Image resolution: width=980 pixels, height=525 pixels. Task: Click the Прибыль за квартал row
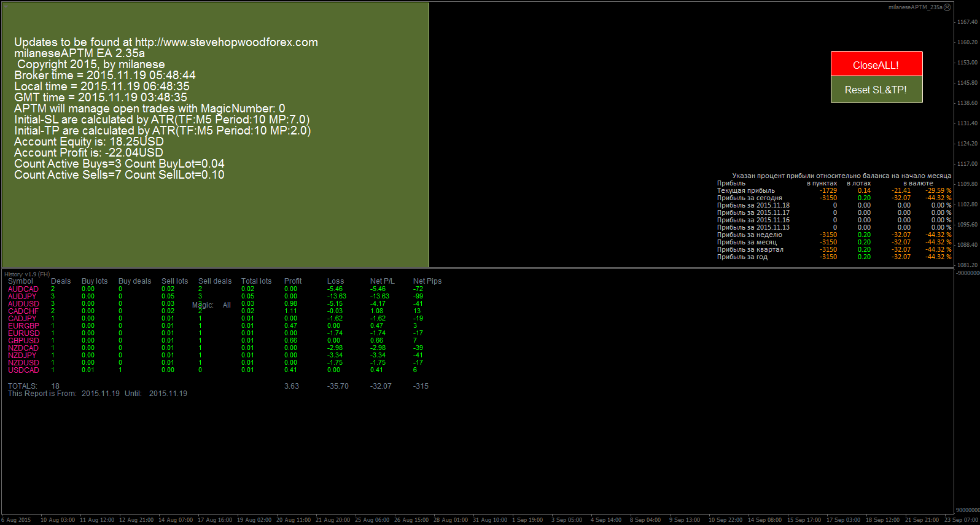834,250
